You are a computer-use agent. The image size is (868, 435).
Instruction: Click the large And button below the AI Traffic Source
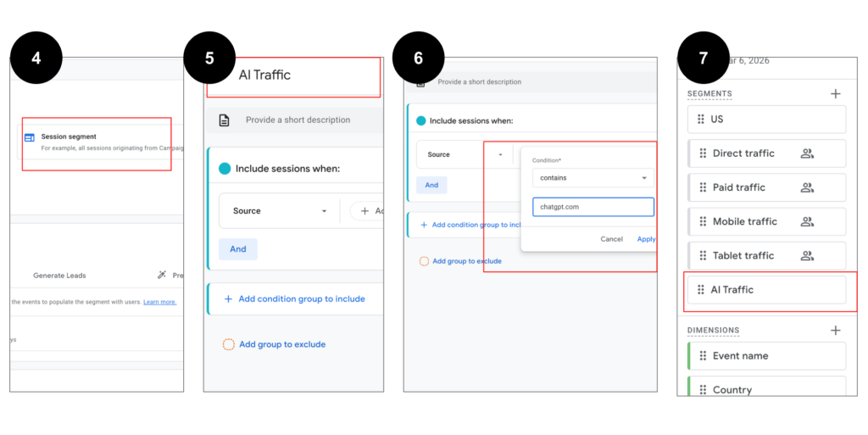[x=238, y=249]
